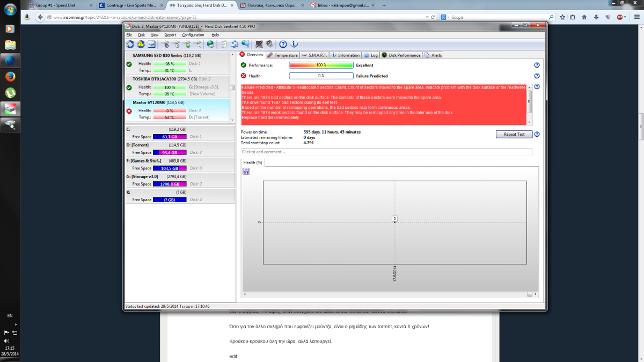644x362 pixels.
Task: Switch to Contra.gr browser tab
Action: click(x=131, y=5)
